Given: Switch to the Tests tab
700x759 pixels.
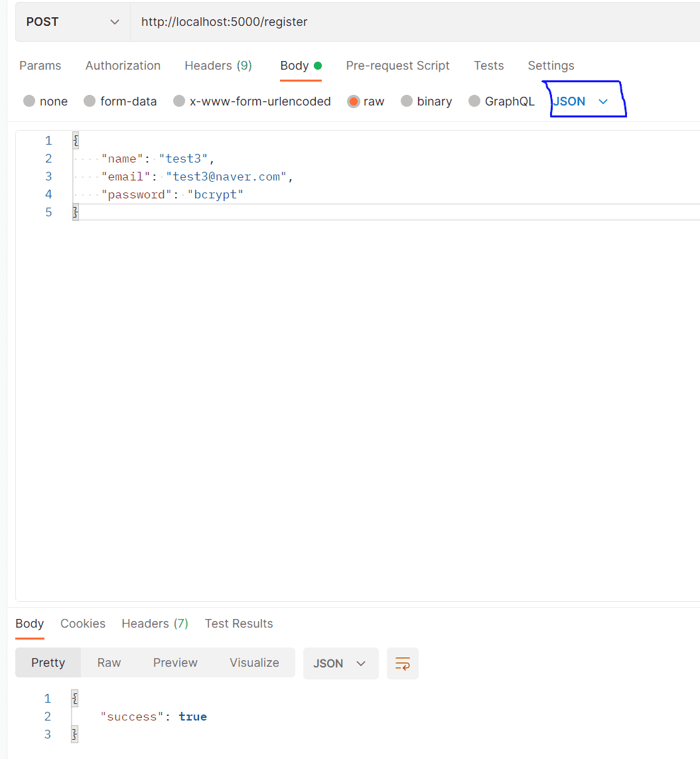Looking at the screenshot, I should (488, 65).
